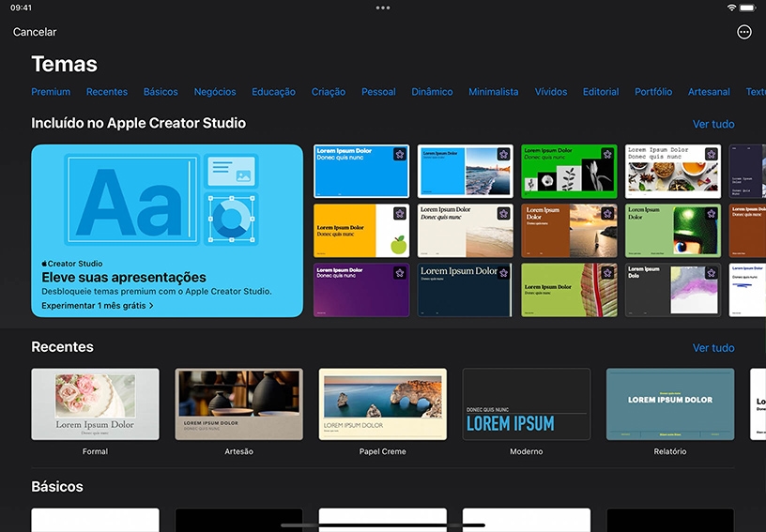Select the white spices premium theme
Image resolution: width=766 pixels, height=532 pixels.
click(x=673, y=171)
